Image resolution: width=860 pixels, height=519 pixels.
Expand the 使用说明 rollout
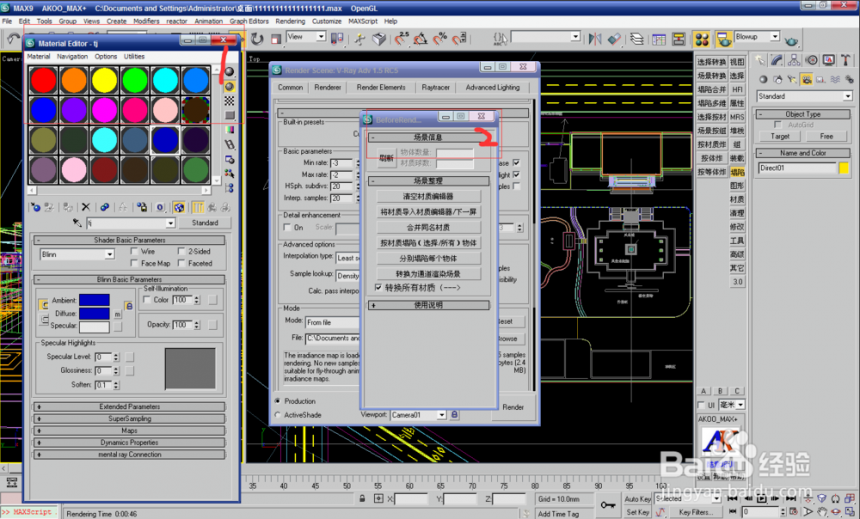coord(428,305)
